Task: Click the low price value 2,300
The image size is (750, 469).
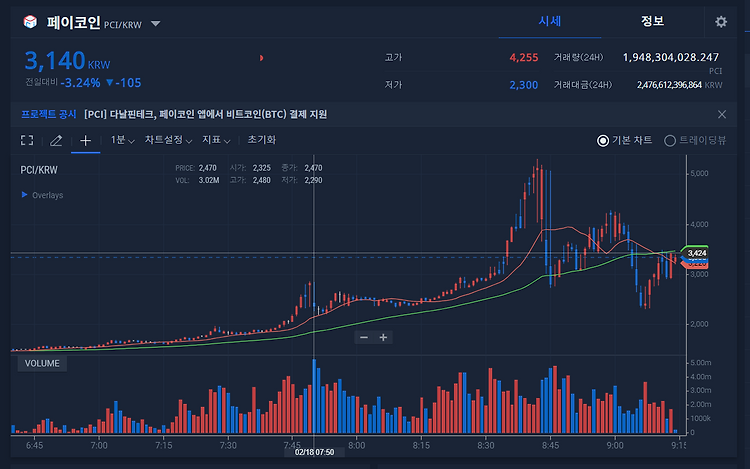Action: [524, 85]
